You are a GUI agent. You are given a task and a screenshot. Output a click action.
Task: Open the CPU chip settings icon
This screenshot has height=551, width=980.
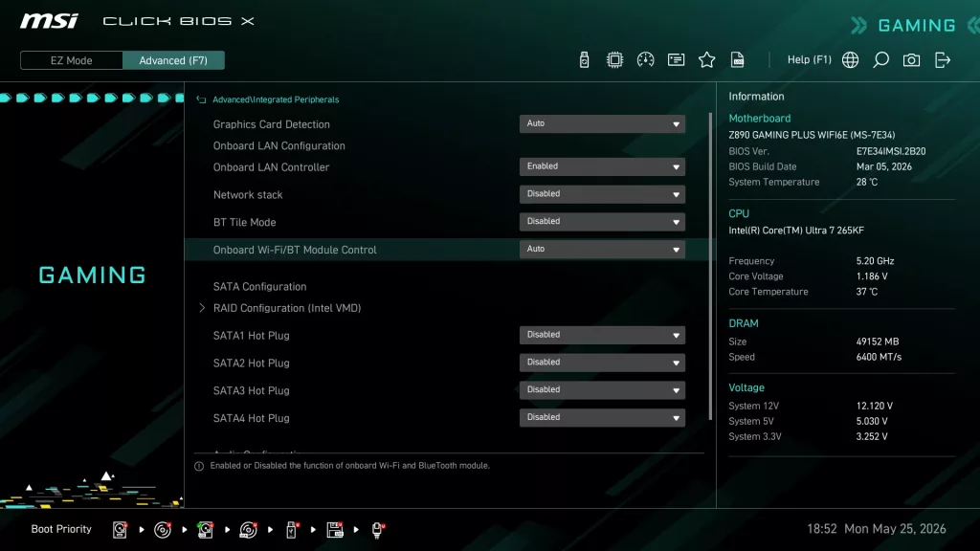614,60
